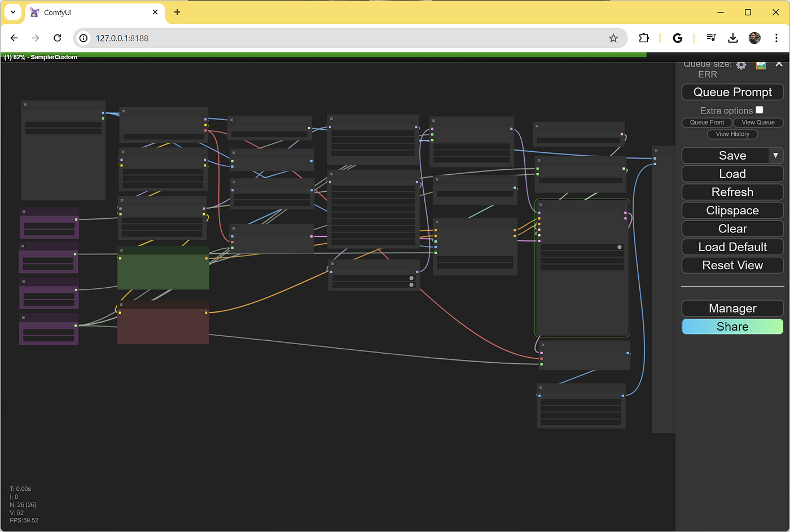Screen dimensions: 790x532
Task: Click the Queue Prompt button
Action: point(732,92)
